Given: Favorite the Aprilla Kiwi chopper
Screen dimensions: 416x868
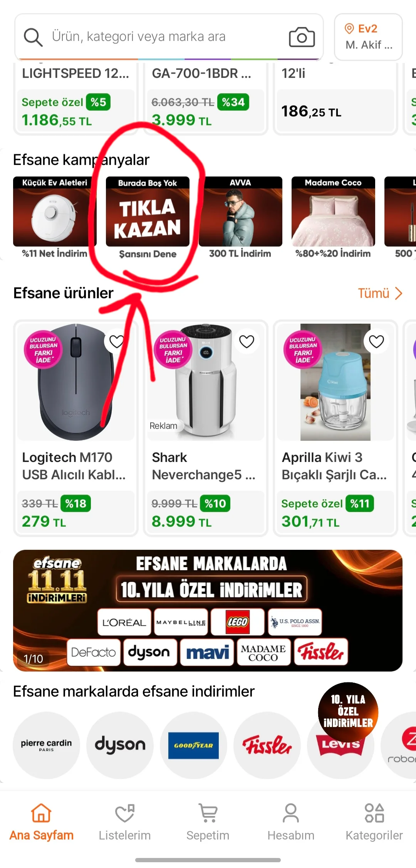Looking at the screenshot, I should pos(376,341).
